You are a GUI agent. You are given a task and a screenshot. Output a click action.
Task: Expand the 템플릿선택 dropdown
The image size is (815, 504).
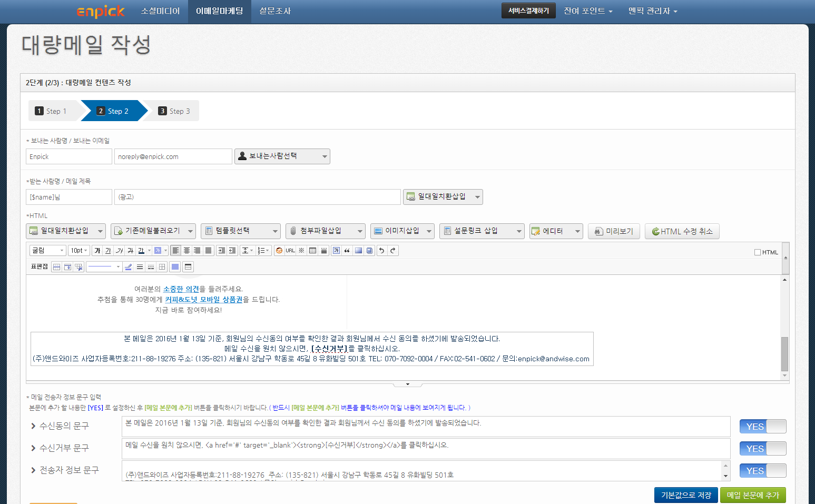point(240,231)
